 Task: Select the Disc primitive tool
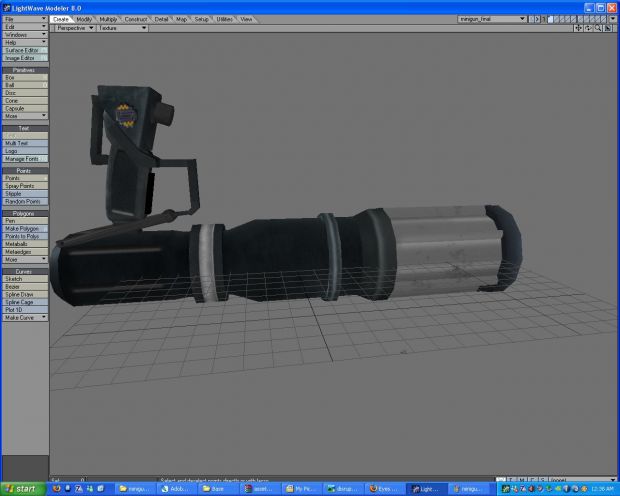pos(25,93)
